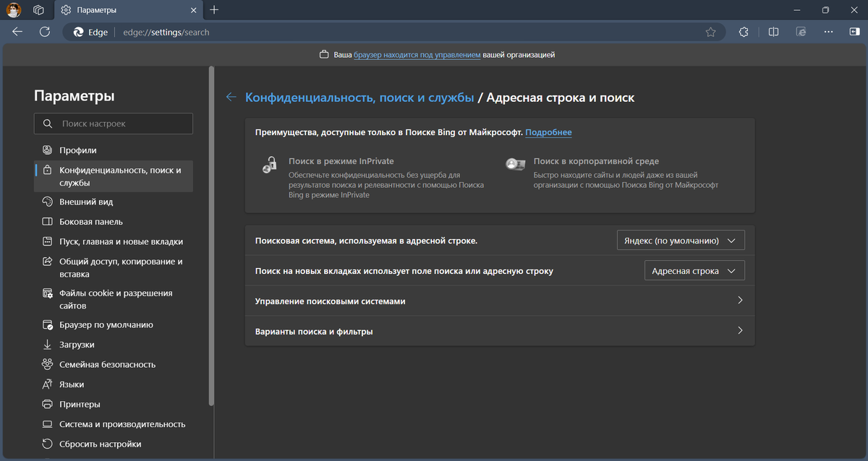868x461 pixels.
Task: Open Загрузки section in the sidebar
Action: 81,344
